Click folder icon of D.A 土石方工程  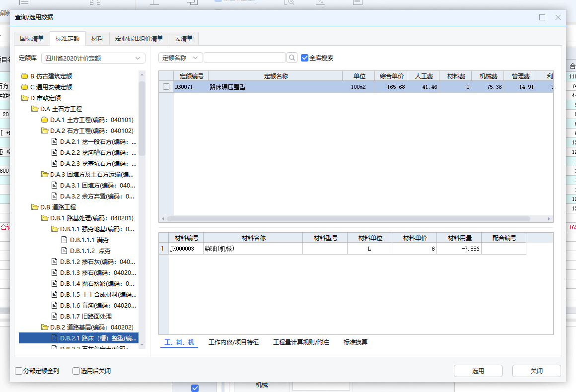(x=35, y=109)
